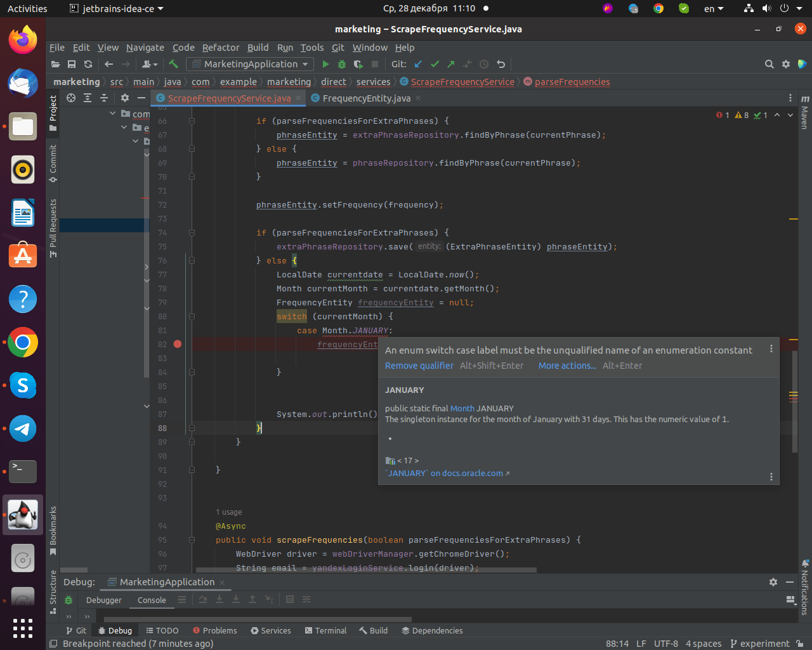Open Telegram from the Ubuntu dock
812x650 pixels.
23,428
